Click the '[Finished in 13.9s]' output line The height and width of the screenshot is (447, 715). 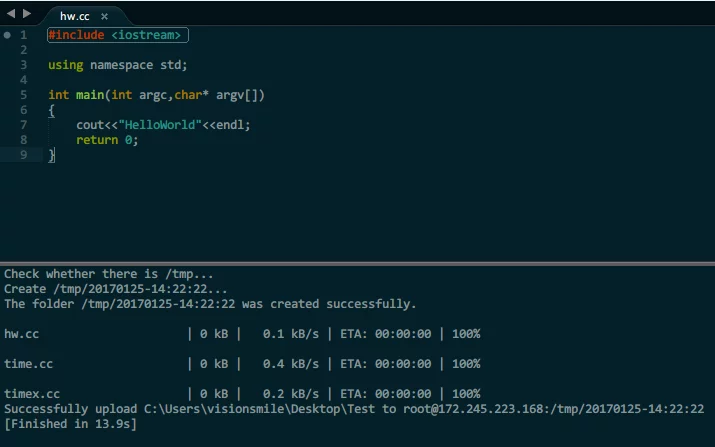tap(70, 424)
